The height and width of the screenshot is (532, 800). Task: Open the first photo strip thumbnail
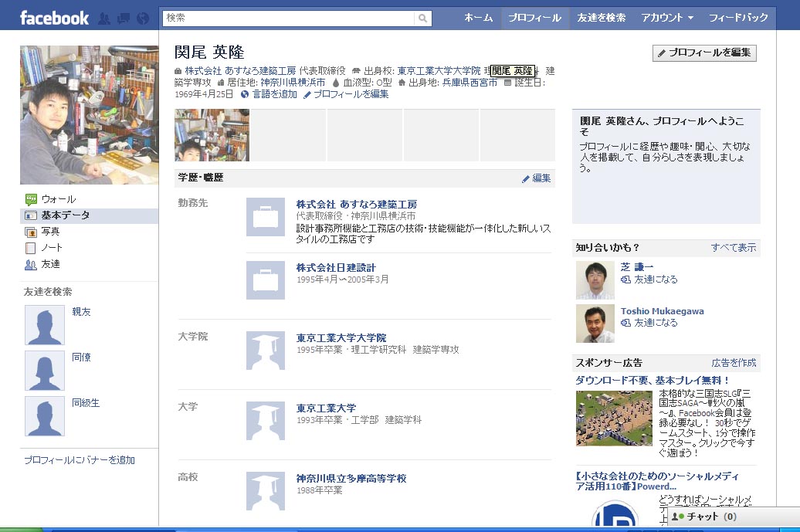click(212, 135)
